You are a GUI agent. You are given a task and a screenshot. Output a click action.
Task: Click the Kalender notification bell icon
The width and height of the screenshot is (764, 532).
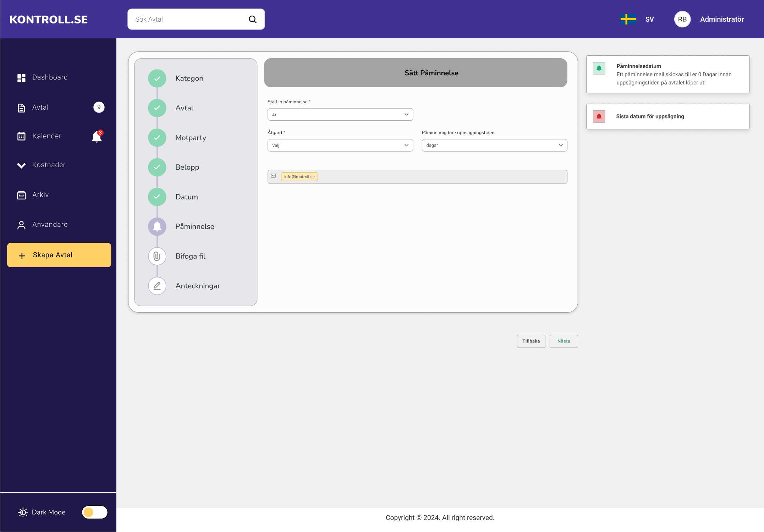97,136
